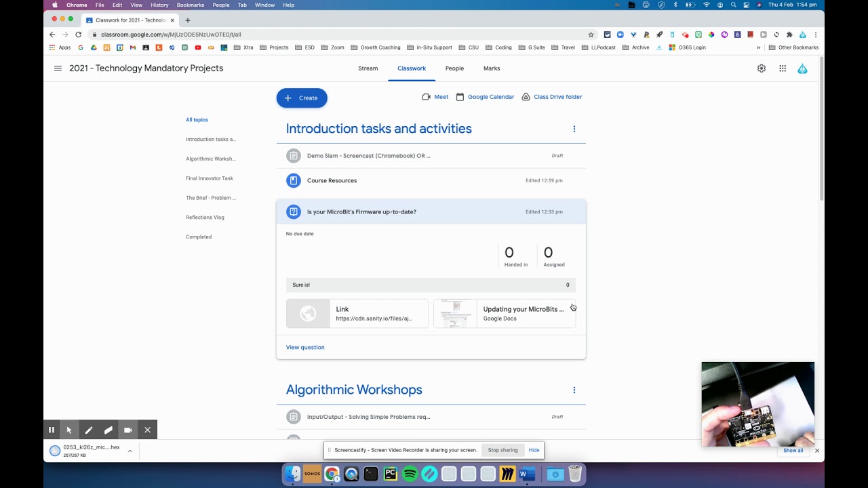Image resolution: width=868 pixels, height=488 pixels.
Task: Select Reflections Vlog topic
Action: 205,218
